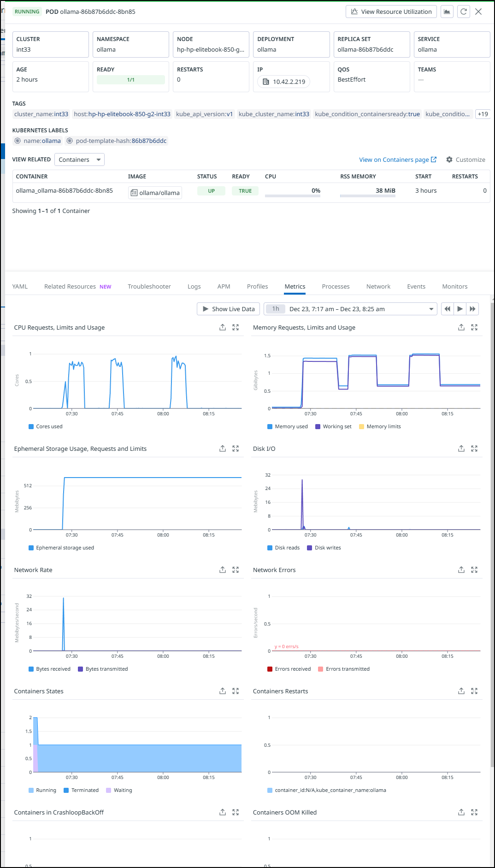Export the Memory Requests, Limits and Usage graph

coord(461,327)
